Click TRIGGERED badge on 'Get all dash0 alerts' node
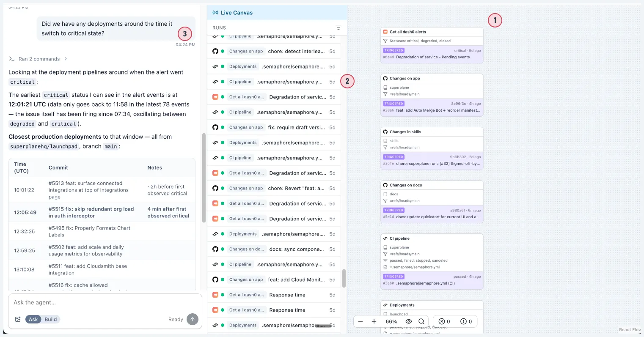This screenshot has height=337, width=644. (394, 50)
